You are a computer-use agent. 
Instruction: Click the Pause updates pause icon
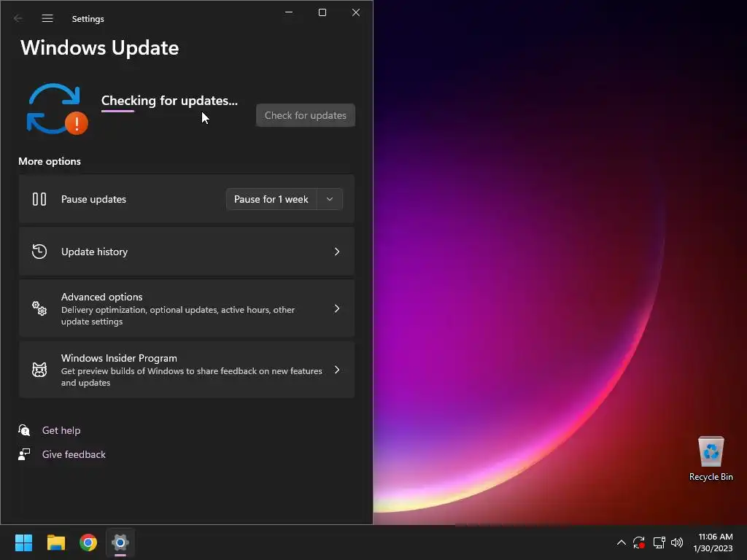pos(39,199)
